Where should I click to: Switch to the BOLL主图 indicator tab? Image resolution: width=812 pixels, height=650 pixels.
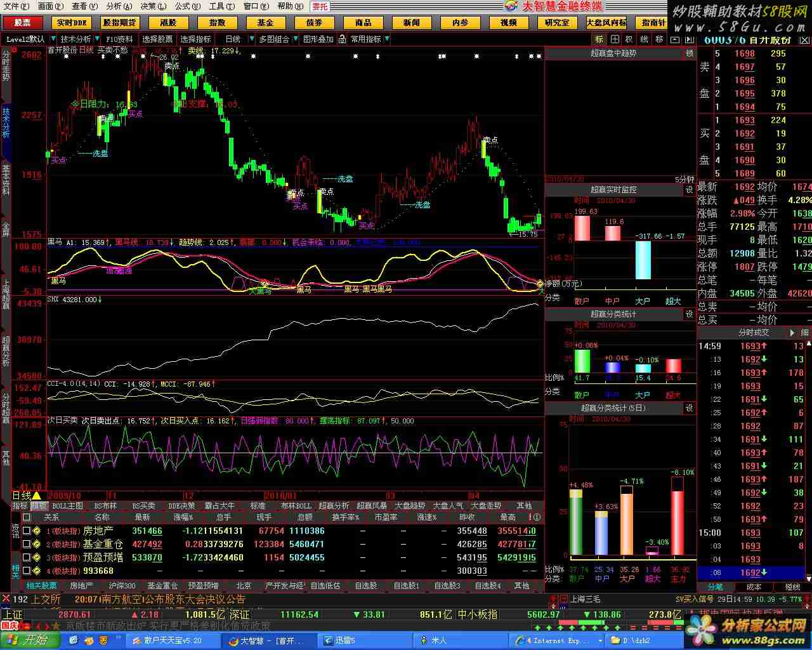[68, 506]
